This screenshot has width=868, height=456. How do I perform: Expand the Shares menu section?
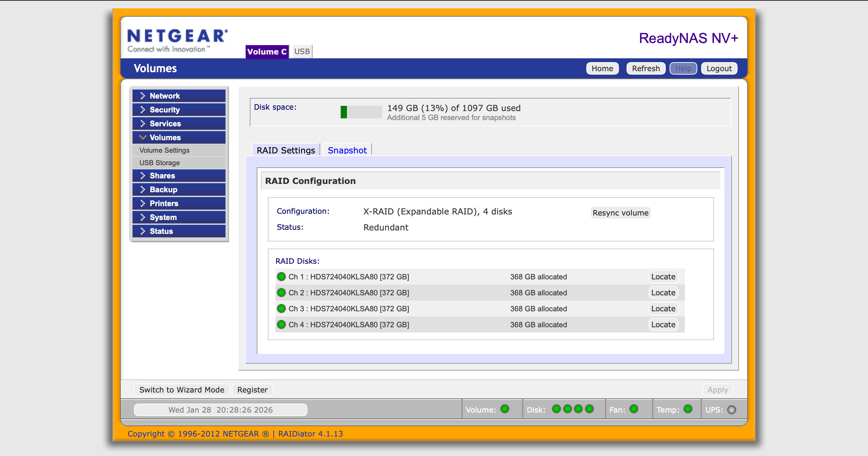(179, 176)
